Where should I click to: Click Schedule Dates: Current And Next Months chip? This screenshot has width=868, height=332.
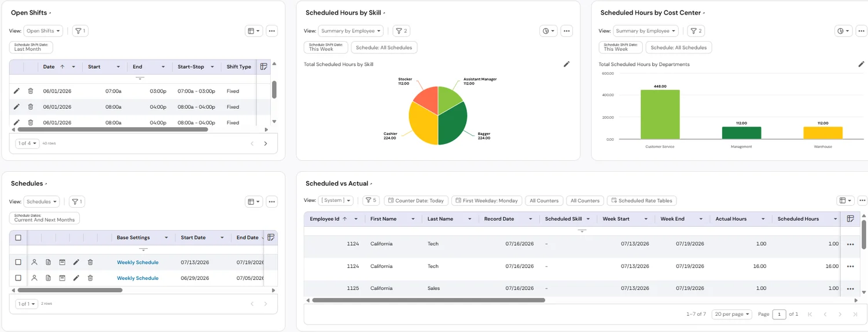(45, 218)
